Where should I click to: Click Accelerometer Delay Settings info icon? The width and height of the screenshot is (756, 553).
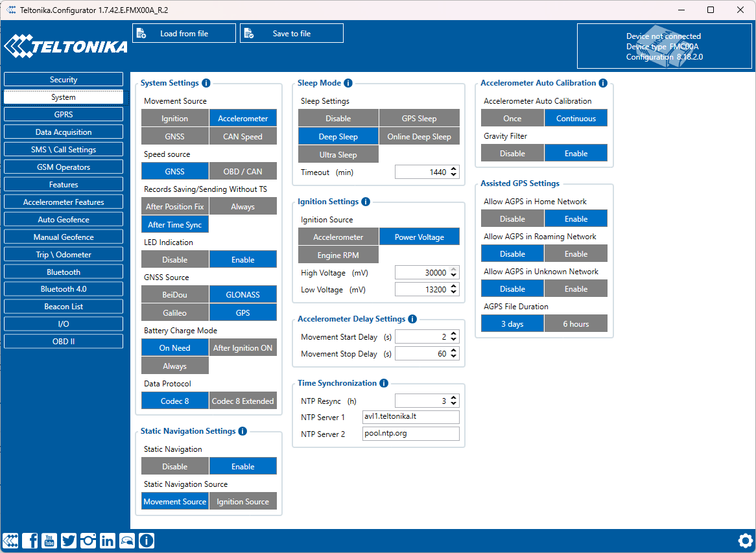point(412,319)
